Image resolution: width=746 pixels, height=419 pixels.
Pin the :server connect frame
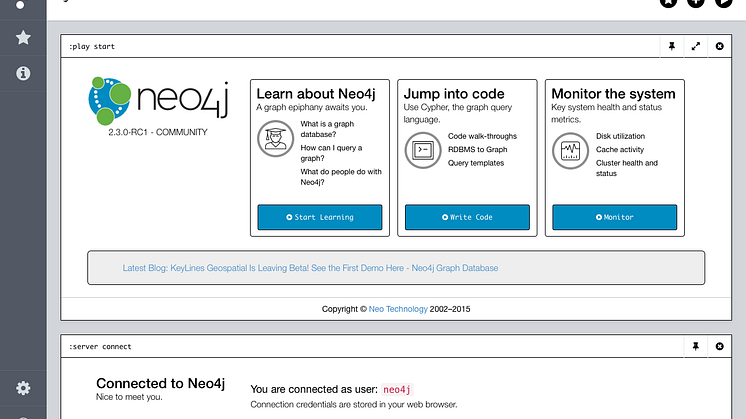[696, 346]
